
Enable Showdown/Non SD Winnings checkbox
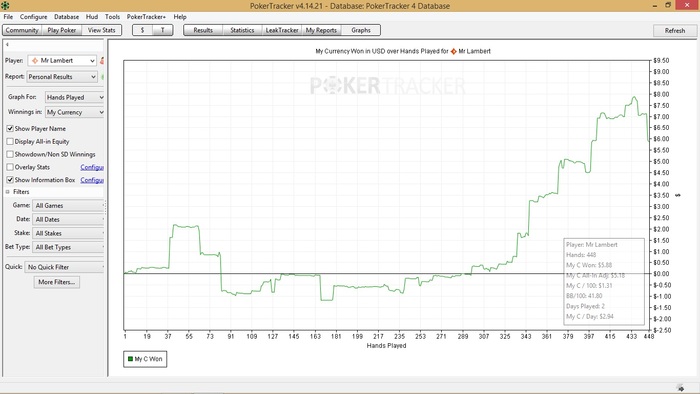[x=10, y=154]
